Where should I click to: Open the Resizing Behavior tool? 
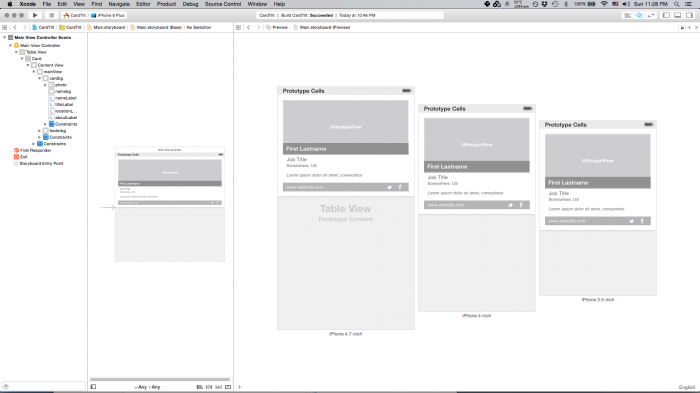(x=228, y=387)
